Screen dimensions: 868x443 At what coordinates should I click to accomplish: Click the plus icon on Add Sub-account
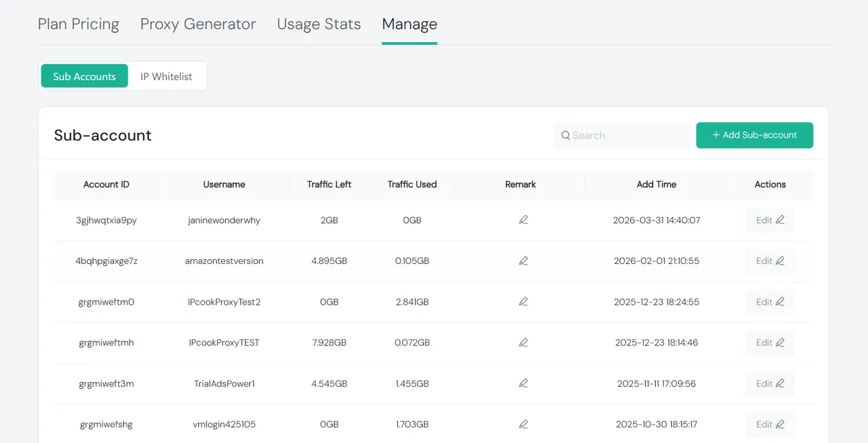tap(717, 135)
